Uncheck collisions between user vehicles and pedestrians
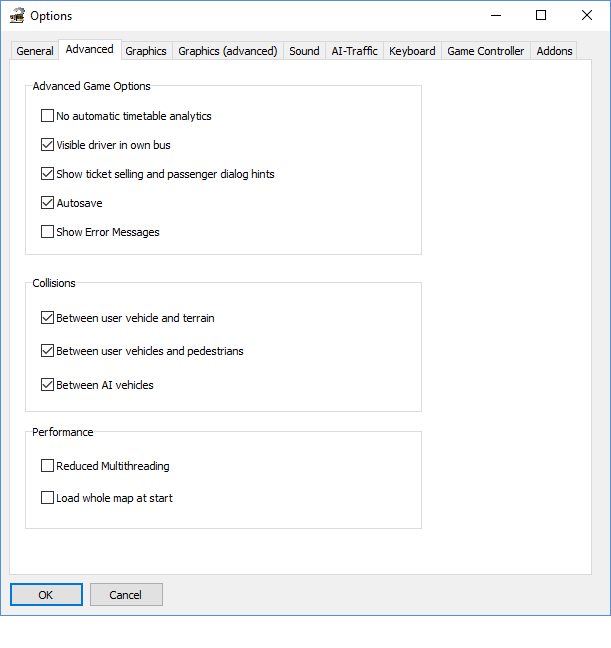 48,351
